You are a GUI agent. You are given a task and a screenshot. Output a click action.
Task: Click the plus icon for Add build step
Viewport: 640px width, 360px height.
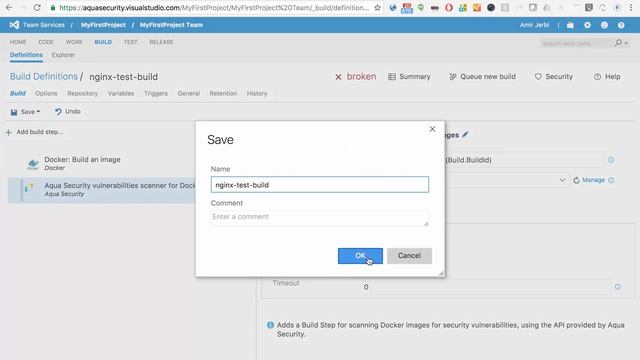(x=9, y=132)
